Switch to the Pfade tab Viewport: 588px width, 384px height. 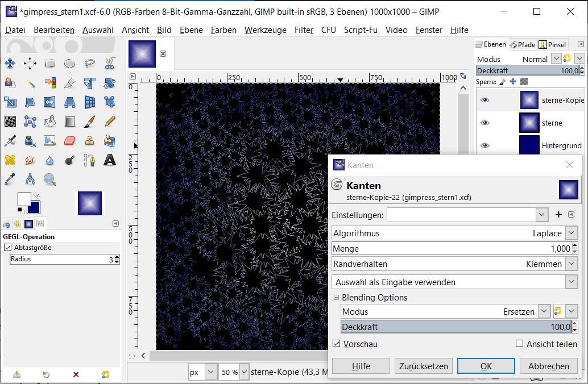tap(523, 44)
